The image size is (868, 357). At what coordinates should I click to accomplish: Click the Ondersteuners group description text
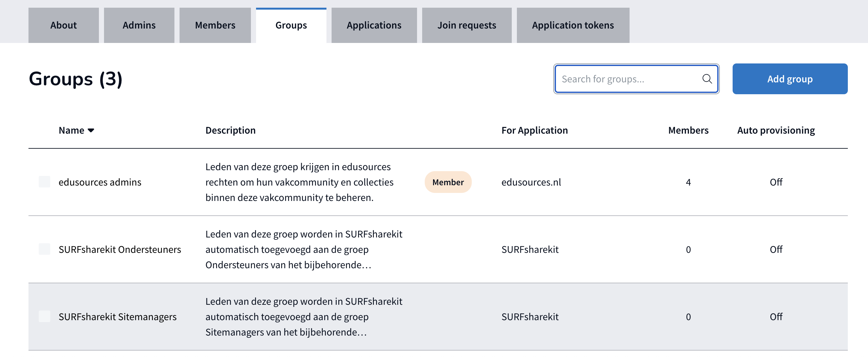click(x=304, y=250)
